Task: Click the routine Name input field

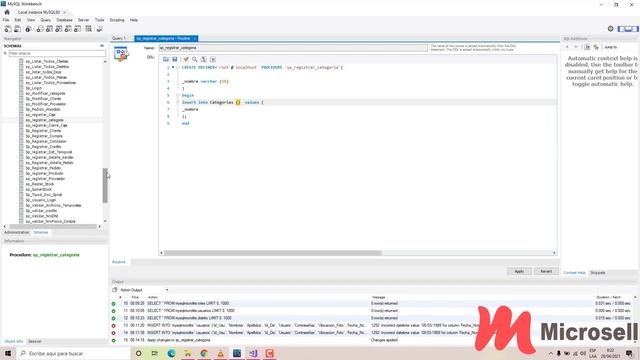Action: click(x=293, y=48)
